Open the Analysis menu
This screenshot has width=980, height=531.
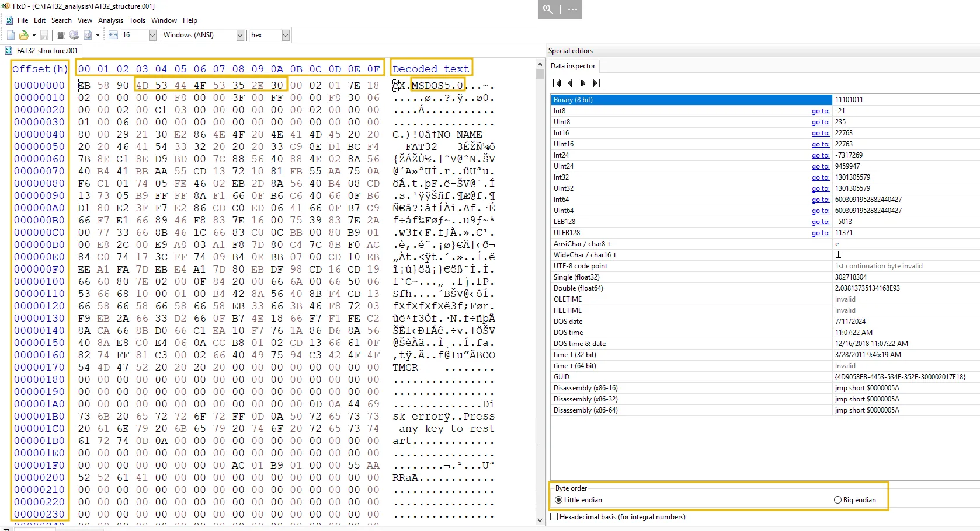(111, 20)
